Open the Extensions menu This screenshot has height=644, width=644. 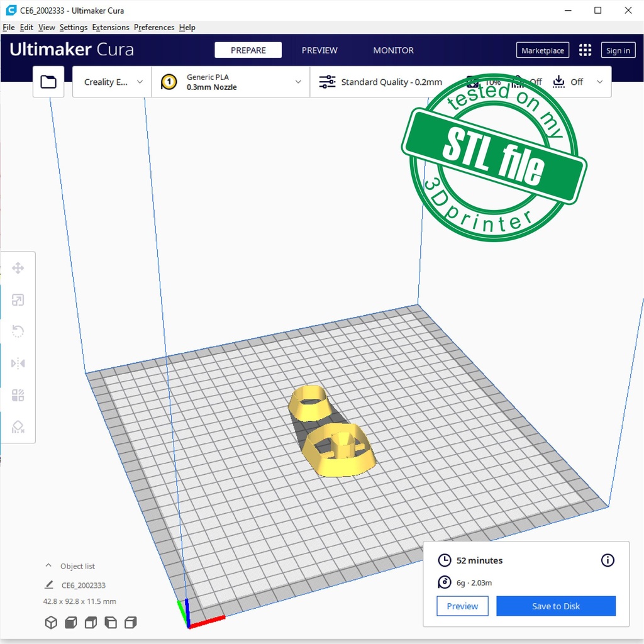[110, 28]
